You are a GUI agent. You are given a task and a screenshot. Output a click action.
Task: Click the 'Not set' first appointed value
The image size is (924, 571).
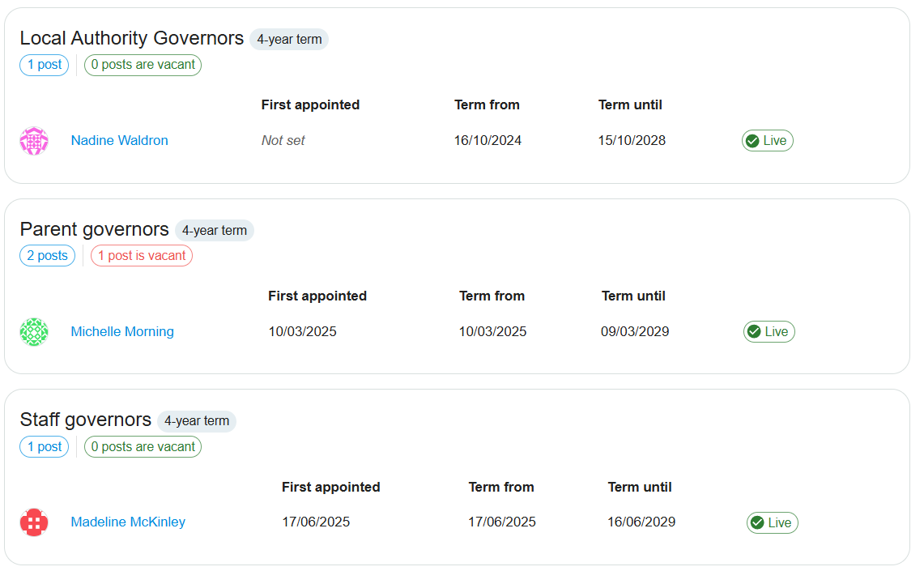(283, 141)
